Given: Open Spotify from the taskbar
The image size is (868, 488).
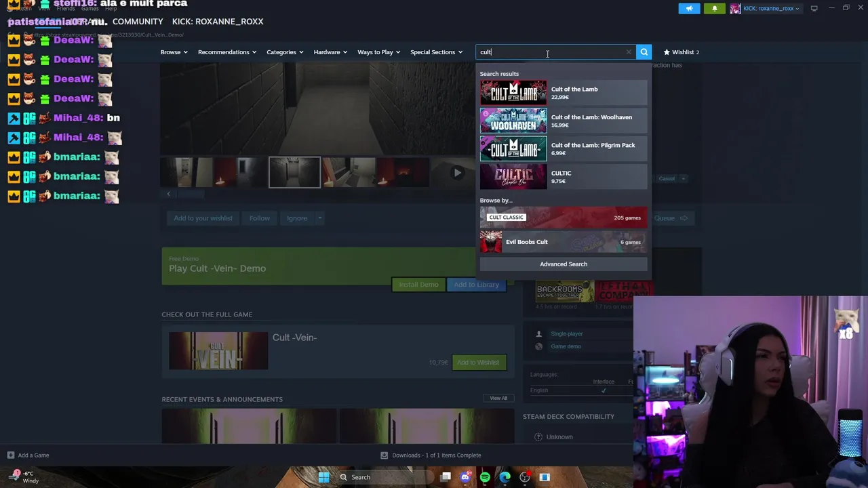Looking at the screenshot, I should 485,477.
